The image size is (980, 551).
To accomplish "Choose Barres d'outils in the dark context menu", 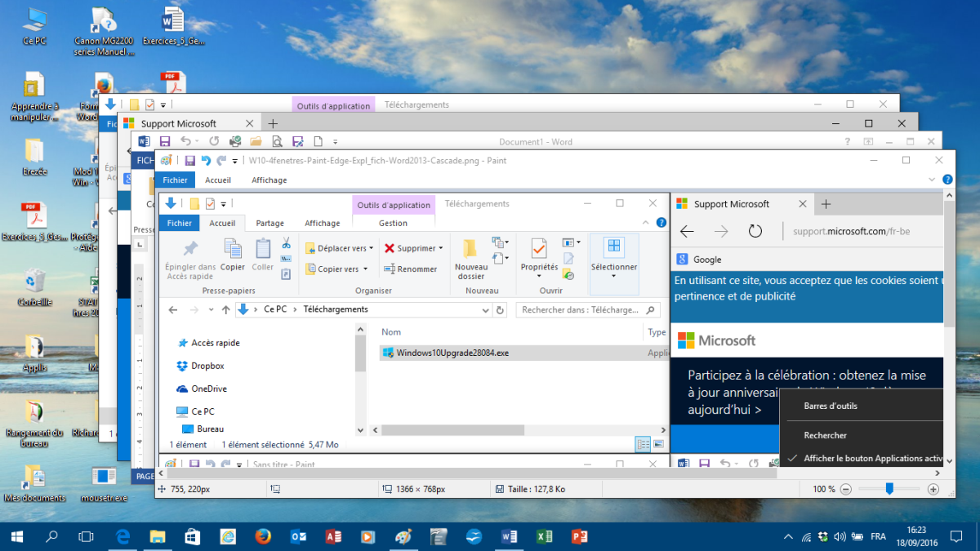I will click(831, 406).
